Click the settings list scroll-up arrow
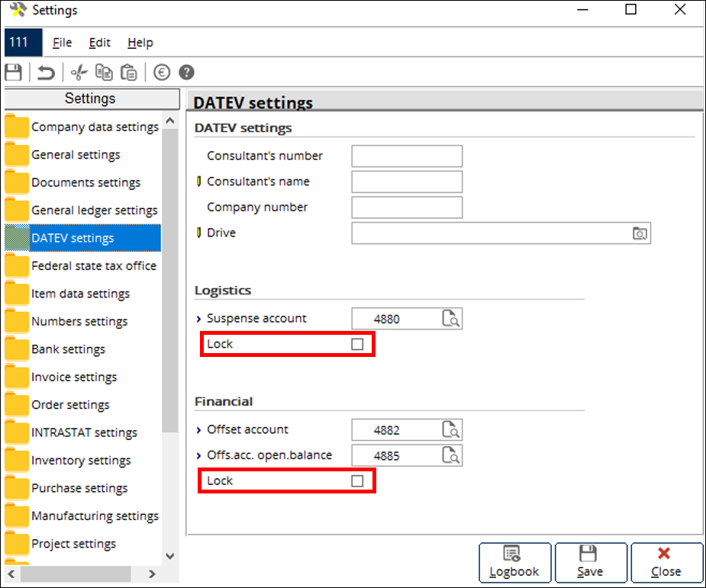The image size is (706, 588). tap(169, 120)
